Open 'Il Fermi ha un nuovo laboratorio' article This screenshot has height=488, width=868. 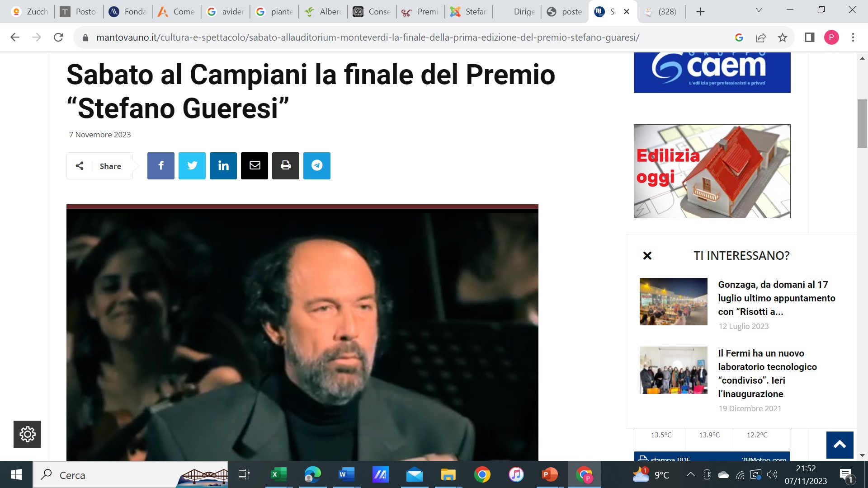pos(767,374)
